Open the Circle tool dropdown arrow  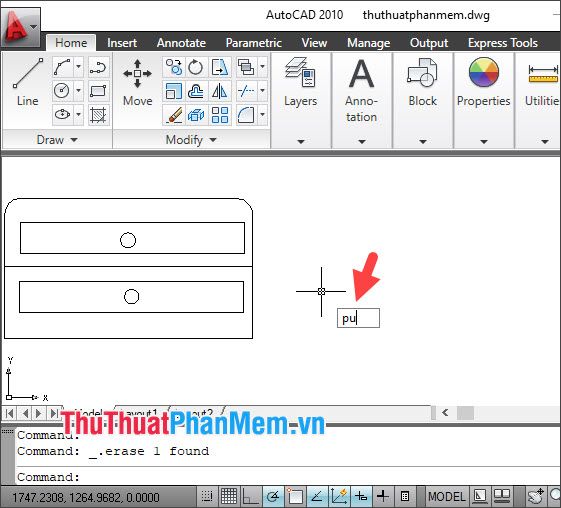(x=78, y=91)
